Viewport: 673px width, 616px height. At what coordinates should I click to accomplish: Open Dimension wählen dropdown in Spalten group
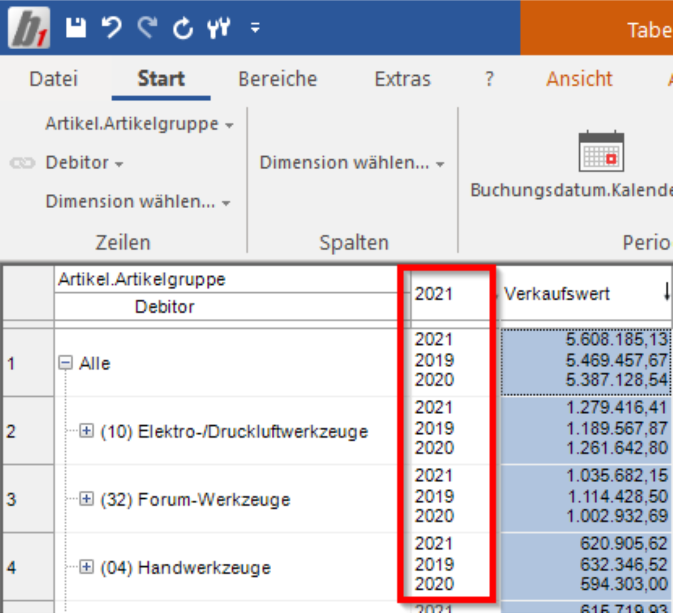(x=352, y=163)
